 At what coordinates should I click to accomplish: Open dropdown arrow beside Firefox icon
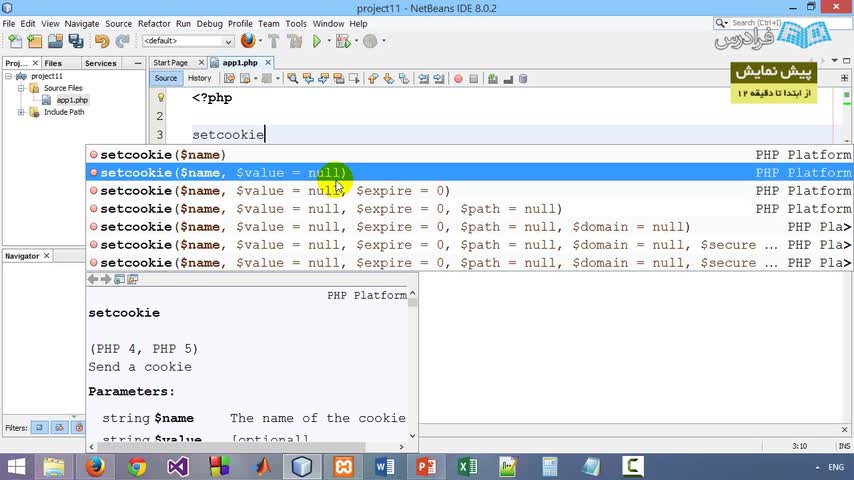(260, 41)
